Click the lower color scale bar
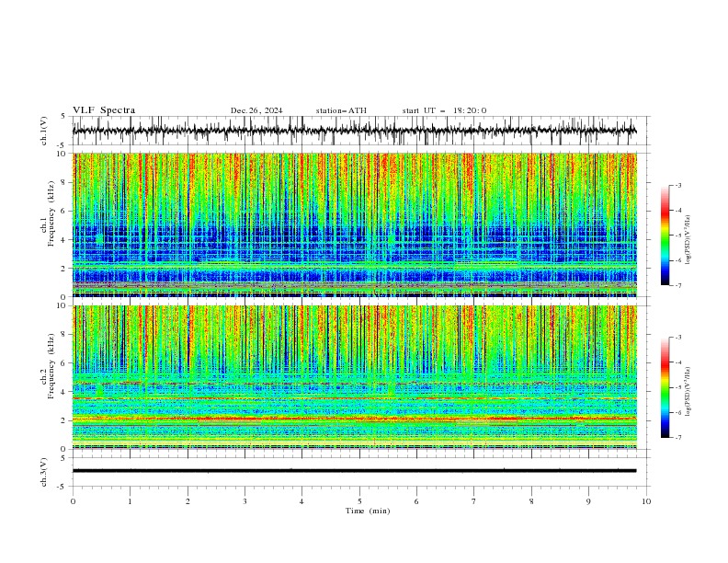The width and height of the screenshot is (728, 563). [x=665, y=387]
